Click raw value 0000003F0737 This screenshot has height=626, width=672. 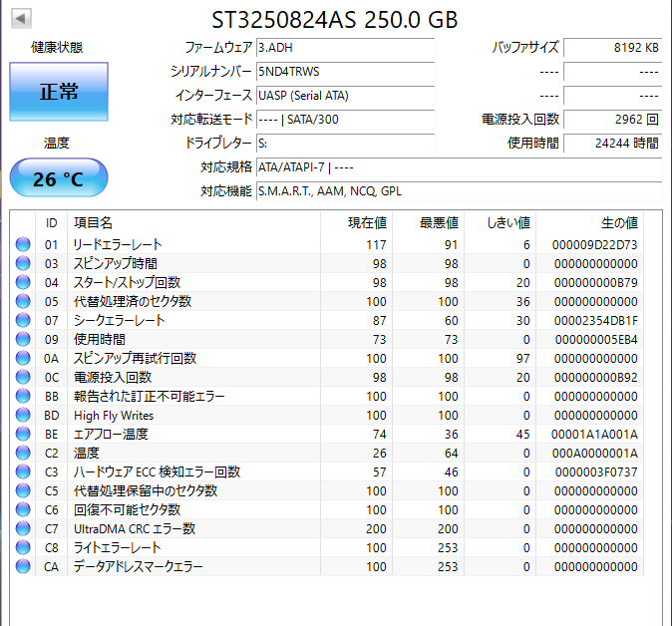coord(596,472)
